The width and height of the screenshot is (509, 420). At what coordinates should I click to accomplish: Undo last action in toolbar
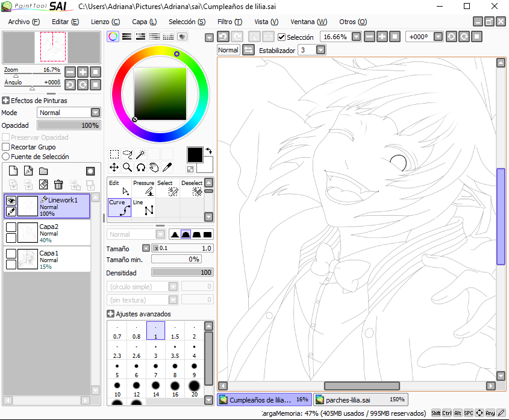pos(223,36)
